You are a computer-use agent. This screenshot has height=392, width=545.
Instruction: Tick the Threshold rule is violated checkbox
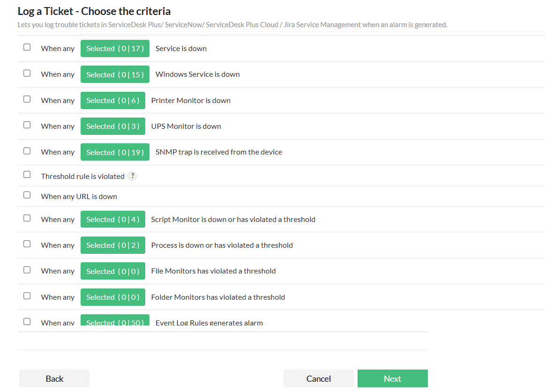point(27,175)
